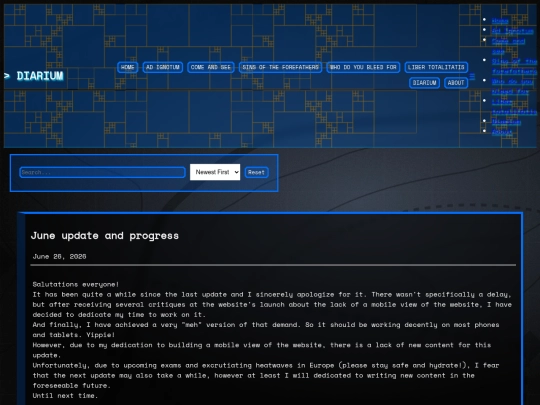Go to COME AND SEE
Screen dimensions: 540x405
211,67
